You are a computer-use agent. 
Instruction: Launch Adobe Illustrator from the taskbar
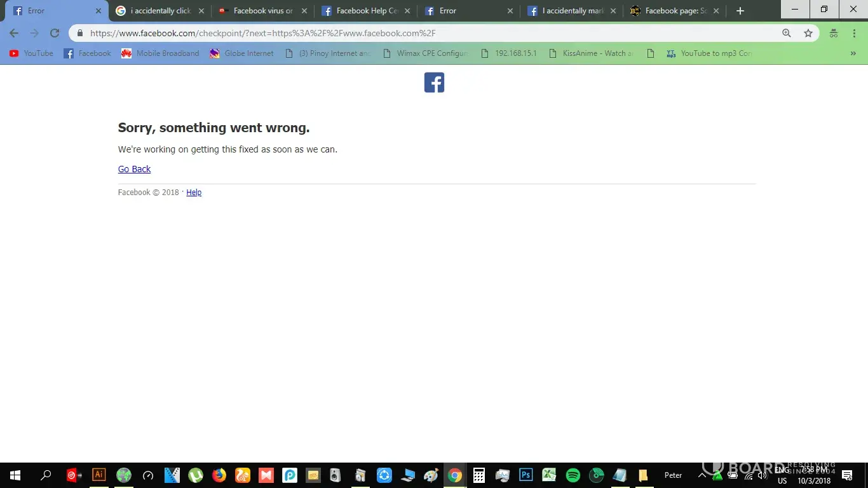[x=98, y=475]
